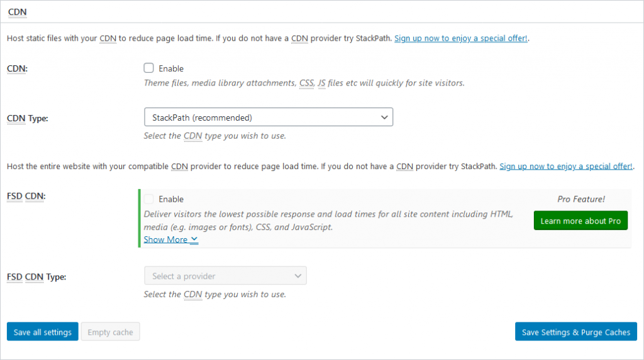Open second Sign up special offer link

(566, 166)
